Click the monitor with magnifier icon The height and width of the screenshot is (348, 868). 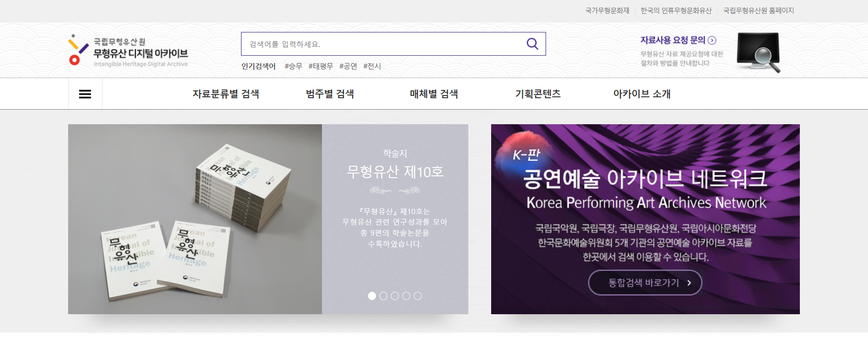pyautogui.click(x=758, y=52)
